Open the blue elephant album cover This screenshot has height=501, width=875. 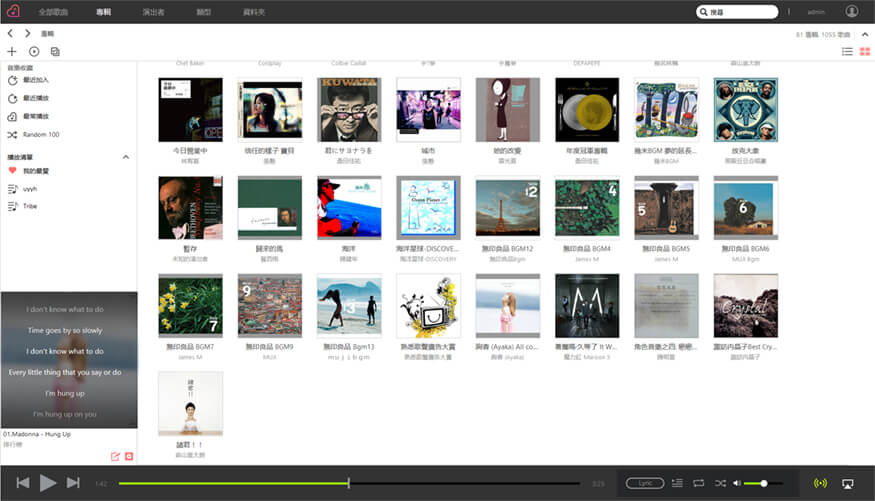point(746,109)
